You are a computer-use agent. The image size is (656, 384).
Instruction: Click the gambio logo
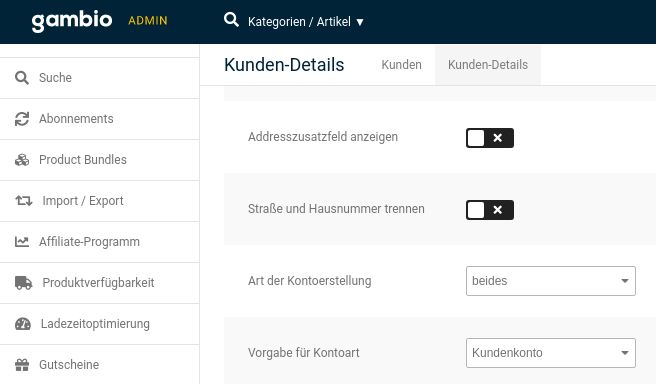click(72, 21)
